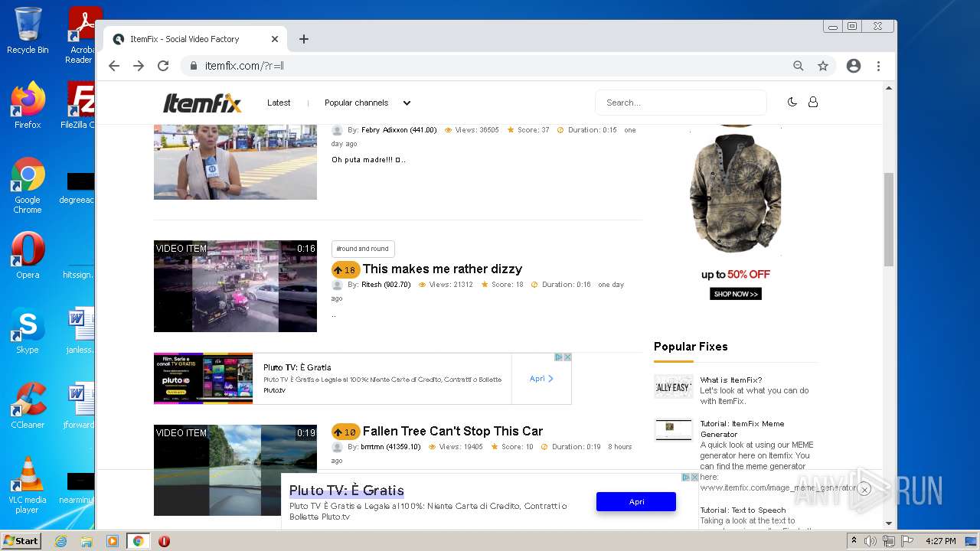Go back with the browser back arrow

(114, 66)
